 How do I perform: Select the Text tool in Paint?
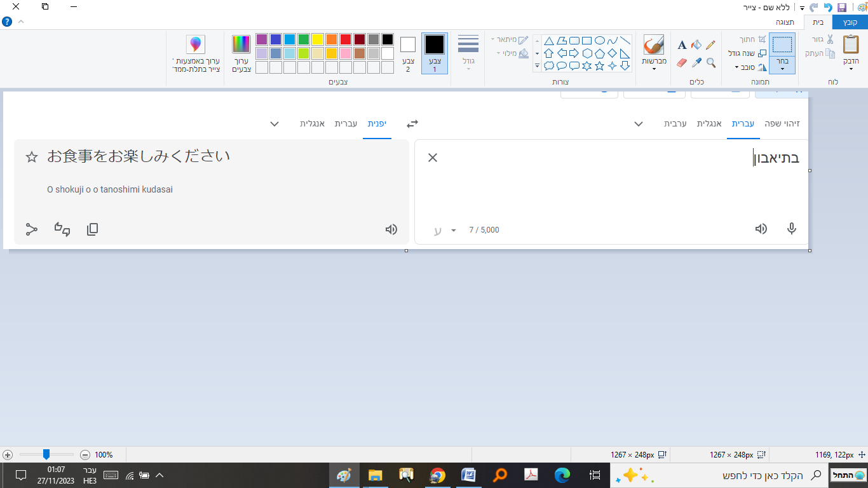tap(682, 44)
